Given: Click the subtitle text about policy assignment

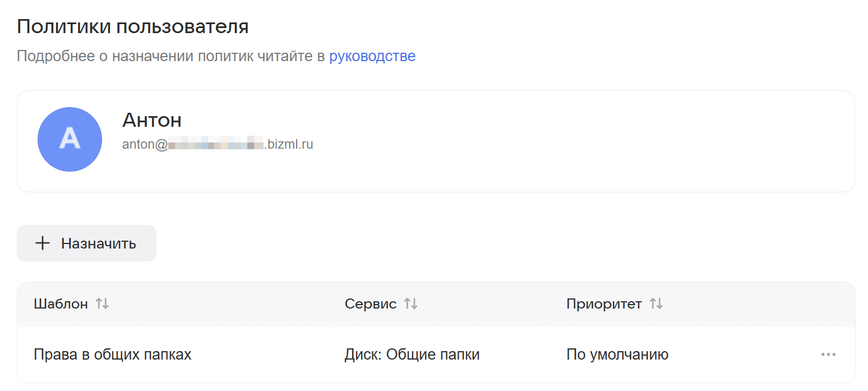Looking at the screenshot, I should 171,56.
